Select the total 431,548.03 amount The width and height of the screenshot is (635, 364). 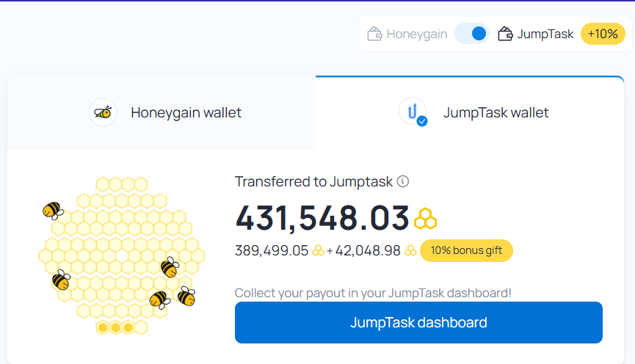point(322,219)
